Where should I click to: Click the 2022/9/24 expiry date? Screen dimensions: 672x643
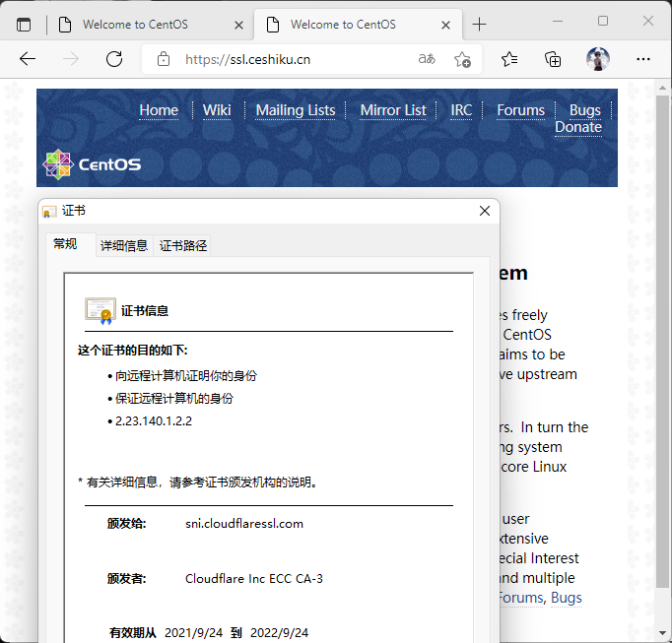(x=280, y=633)
